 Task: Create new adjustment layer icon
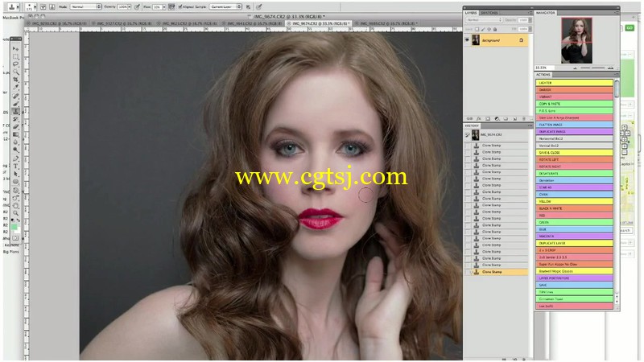coord(497,118)
